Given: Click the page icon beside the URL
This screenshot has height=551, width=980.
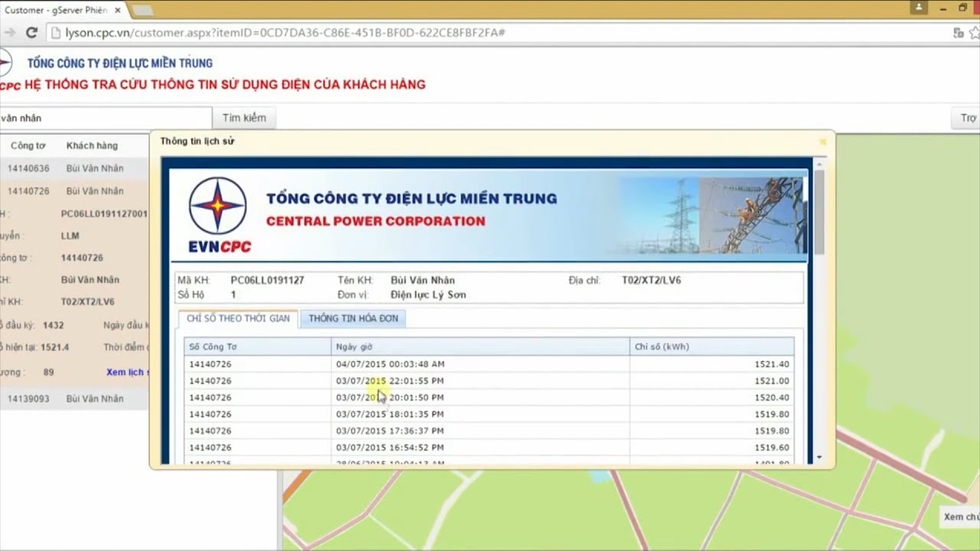Looking at the screenshot, I should (55, 33).
